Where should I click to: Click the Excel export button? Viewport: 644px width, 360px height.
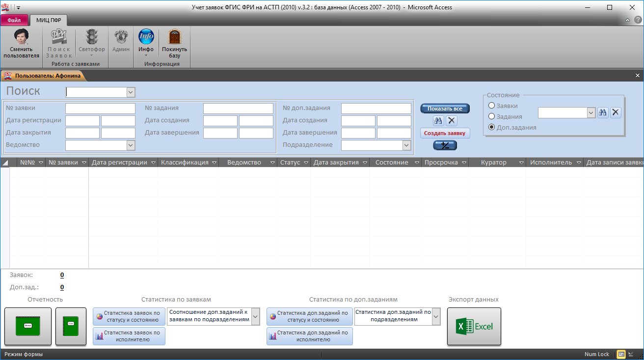point(474,326)
